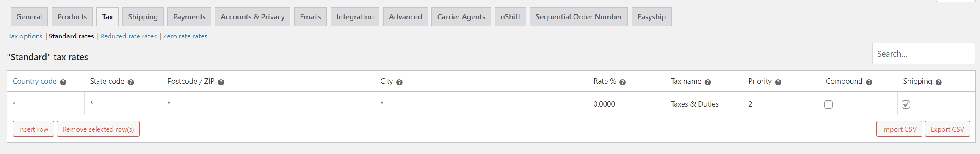Viewport: 980px width, 154px height.
Task: Click the Rate % help icon
Action: pyautogui.click(x=622, y=82)
